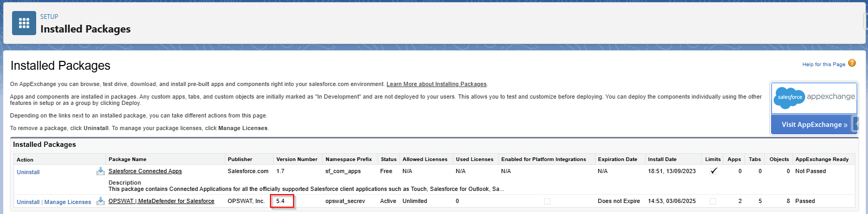Click the Objects column header
The image size is (868, 214).
pos(779,159)
